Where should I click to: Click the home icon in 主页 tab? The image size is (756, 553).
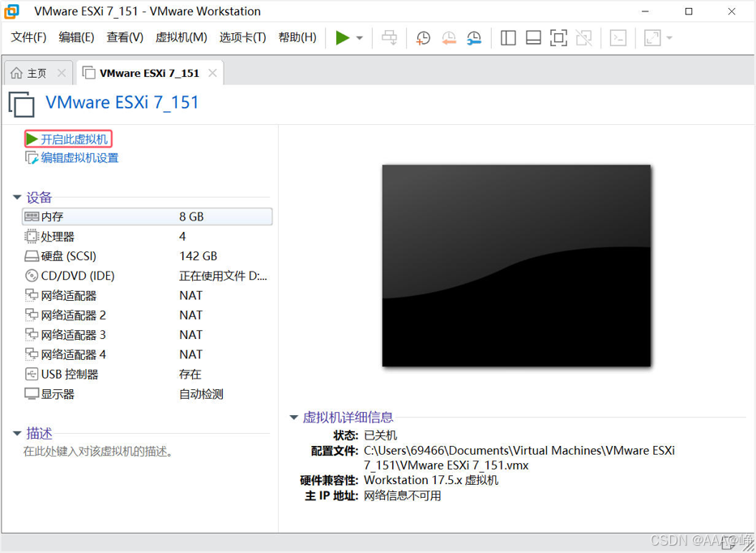[x=16, y=73]
